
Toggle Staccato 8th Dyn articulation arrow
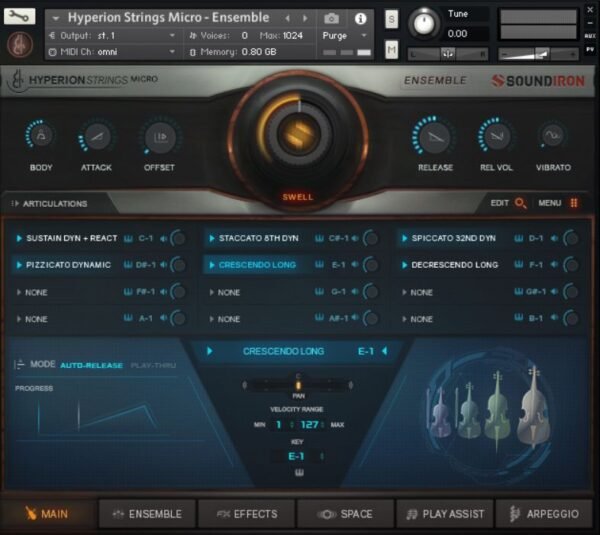click(x=212, y=238)
